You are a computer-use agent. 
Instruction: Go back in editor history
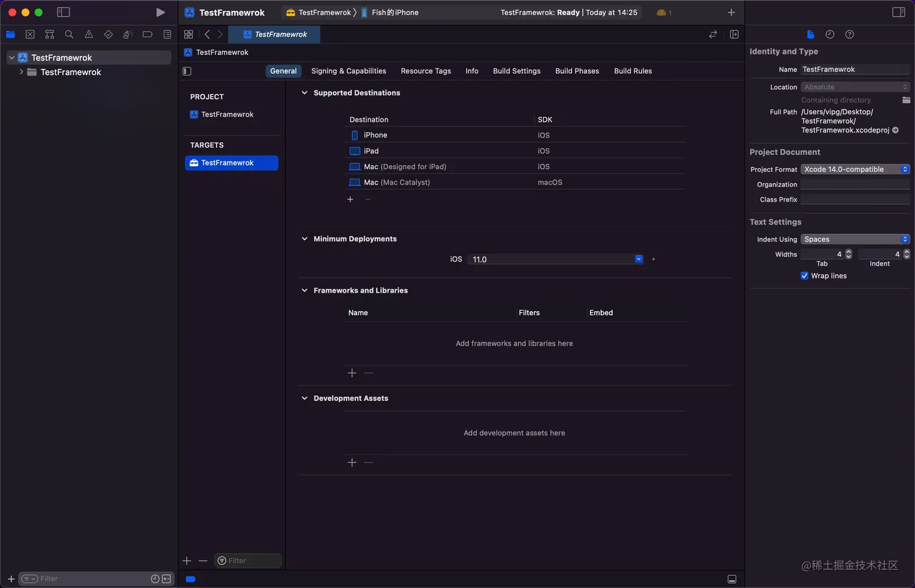click(x=207, y=34)
